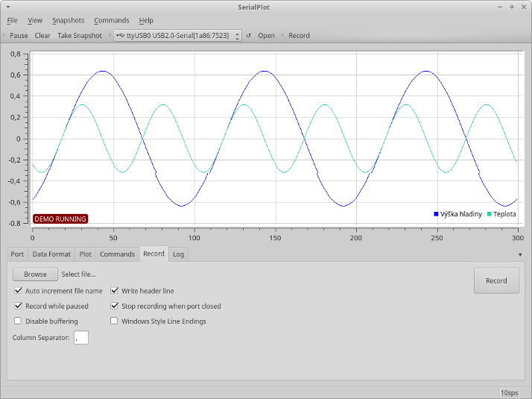Switch to the Plot tab
532x399 pixels.
[x=86, y=254]
